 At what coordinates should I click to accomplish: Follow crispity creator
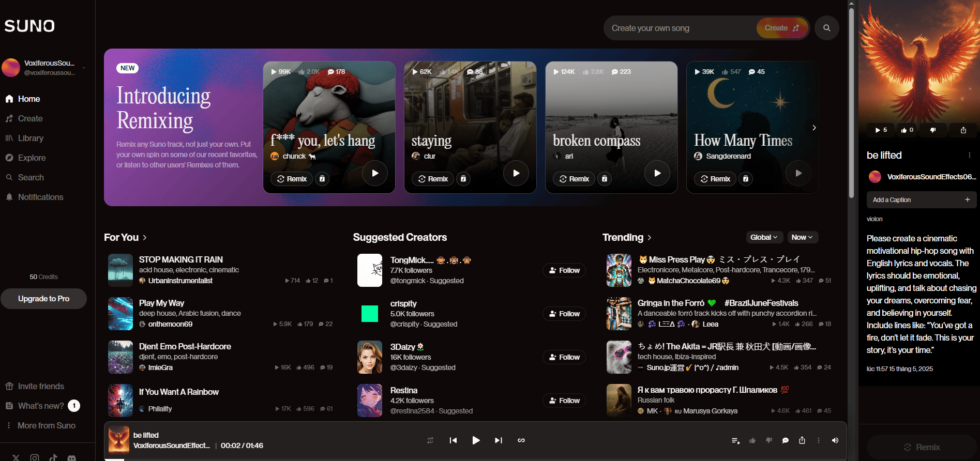pyautogui.click(x=564, y=314)
